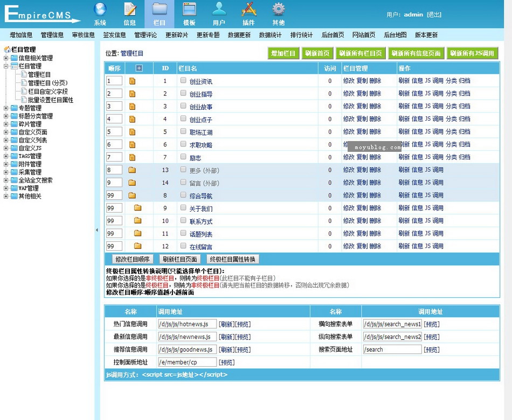Click the 刷新栏目页面 button
Screen dimensions: 512x420
tap(180, 259)
